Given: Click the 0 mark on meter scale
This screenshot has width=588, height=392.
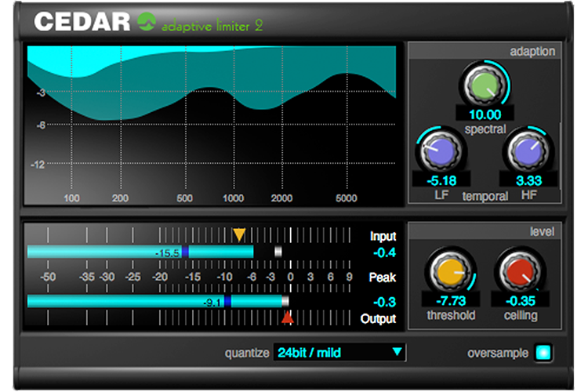Looking at the screenshot, I should pos(290,277).
